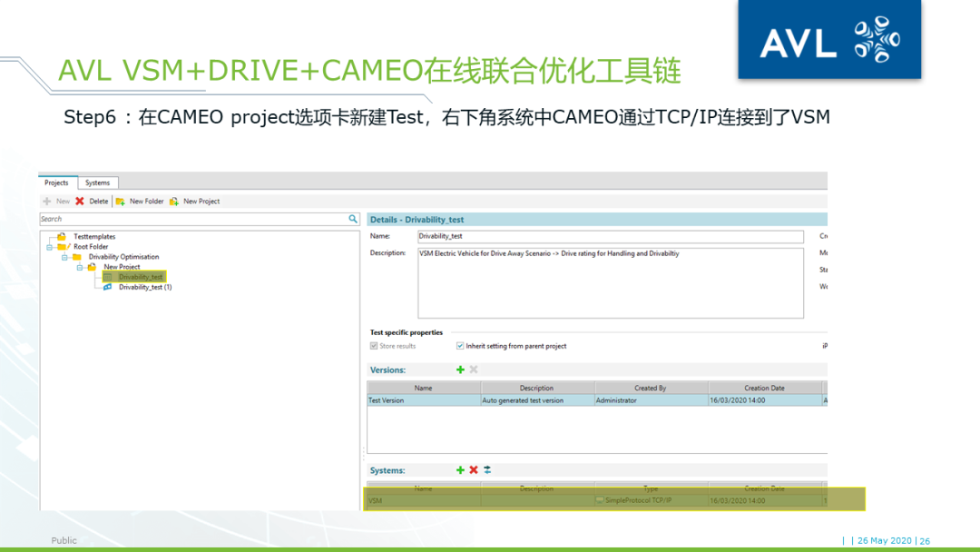This screenshot has width=980, height=552.
Task: Click the Delete icon in the toolbar
Action: click(80, 201)
